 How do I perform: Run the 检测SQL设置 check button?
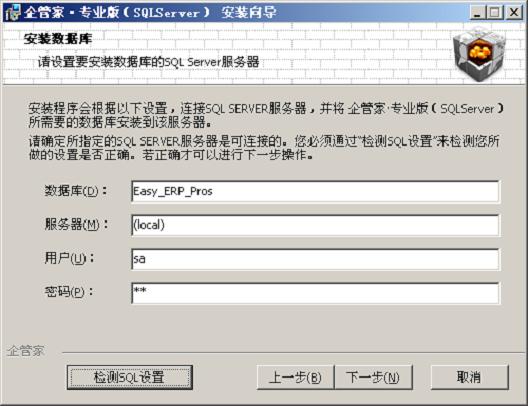(x=130, y=377)
